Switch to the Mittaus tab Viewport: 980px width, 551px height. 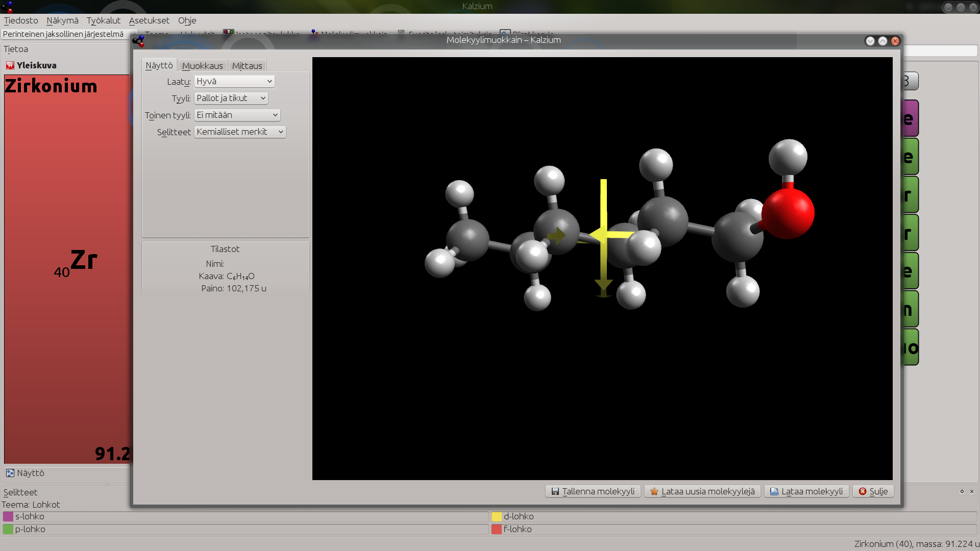pyautogui.click(x=247, y=66)
